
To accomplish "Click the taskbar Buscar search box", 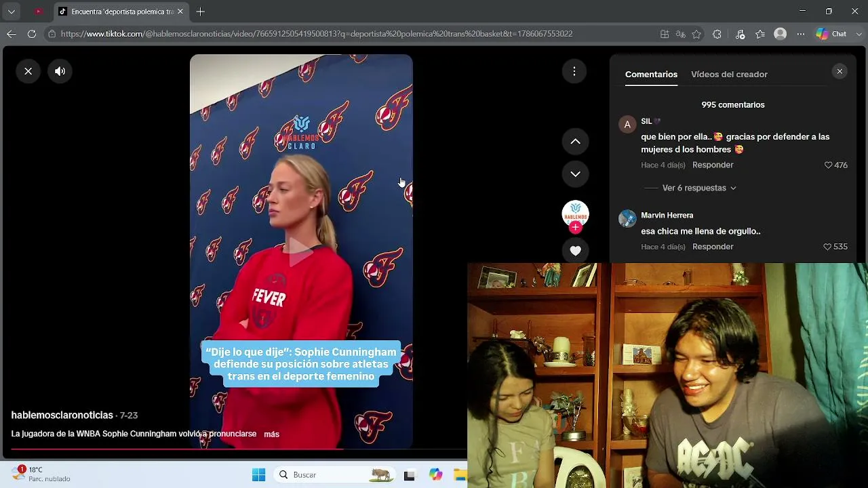I will (x=334, y=475).
